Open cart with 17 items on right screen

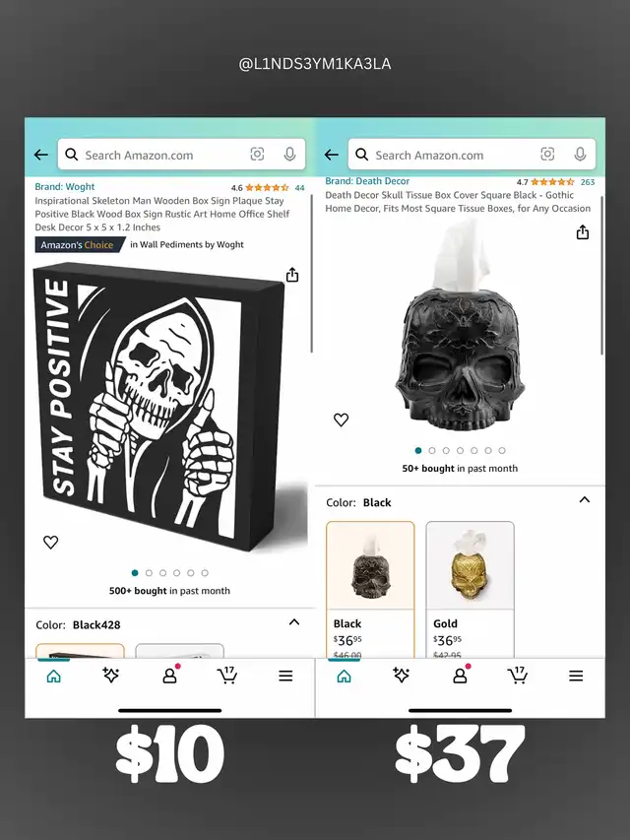(517, 675)
